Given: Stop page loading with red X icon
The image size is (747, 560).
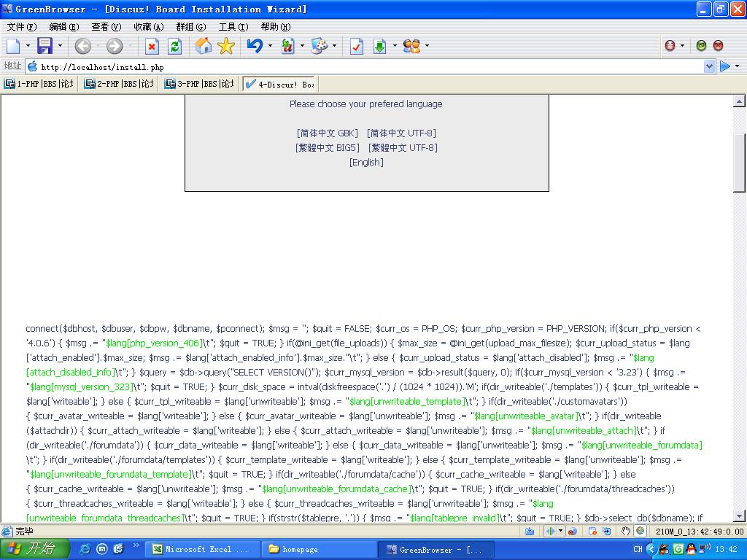Looking at the screenshot, I should pos(152,46).
